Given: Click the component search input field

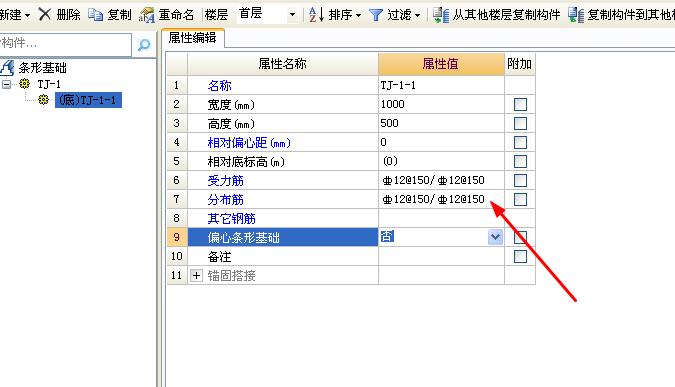Looking at the screenshot, I should pyautogui.click(x=65, y=44).
